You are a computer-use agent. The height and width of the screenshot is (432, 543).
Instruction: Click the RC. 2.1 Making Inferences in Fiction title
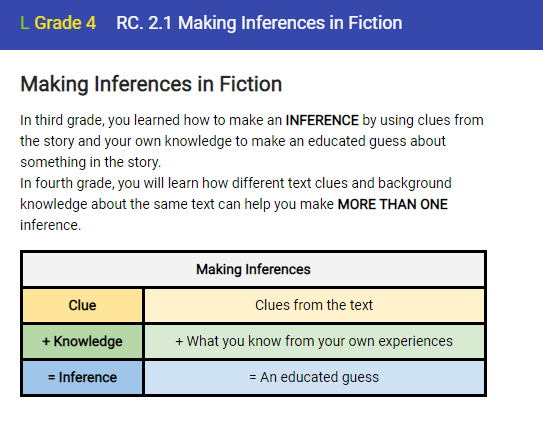259,23
